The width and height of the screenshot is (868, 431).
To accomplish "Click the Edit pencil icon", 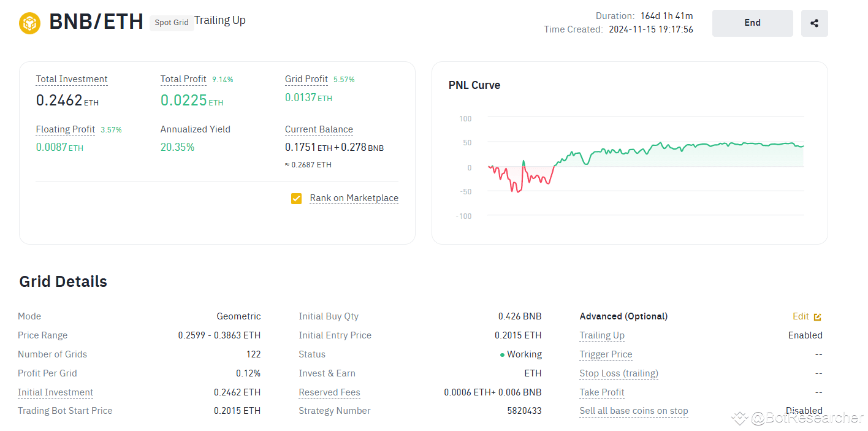I will [x=817, y=317].
